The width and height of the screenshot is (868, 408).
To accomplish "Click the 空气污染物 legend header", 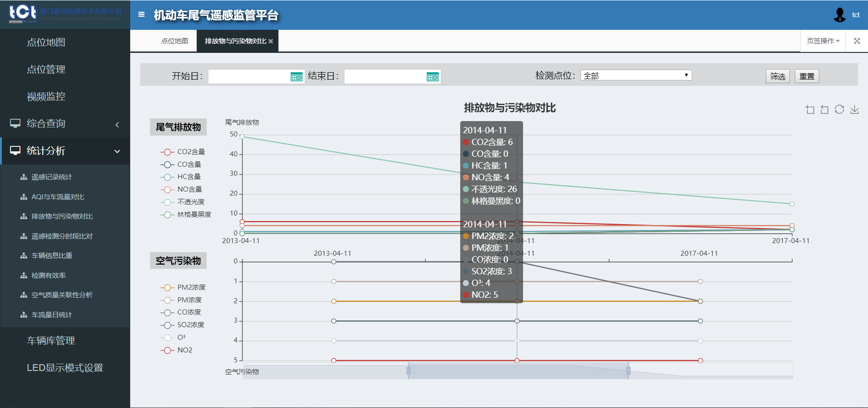I will (x=178, y=261).
